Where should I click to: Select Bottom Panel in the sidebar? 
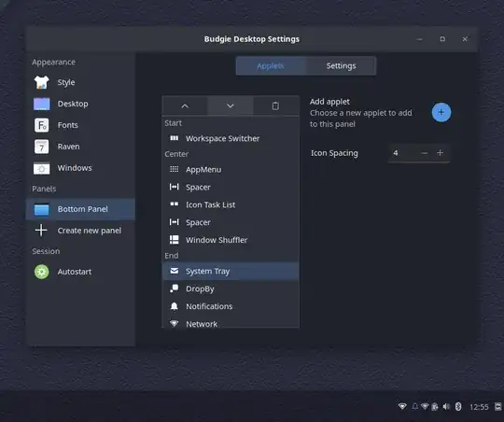(x=80, y=209)
